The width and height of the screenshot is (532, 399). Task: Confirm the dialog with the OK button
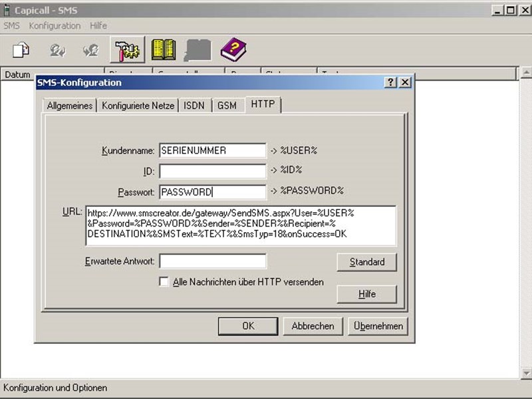[248, 326]
